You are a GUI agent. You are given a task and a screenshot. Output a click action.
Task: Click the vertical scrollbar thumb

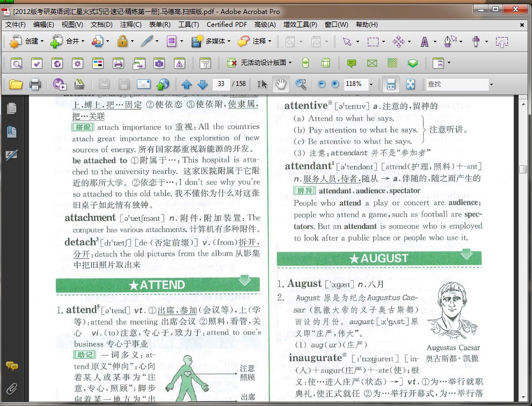point(523,169)
